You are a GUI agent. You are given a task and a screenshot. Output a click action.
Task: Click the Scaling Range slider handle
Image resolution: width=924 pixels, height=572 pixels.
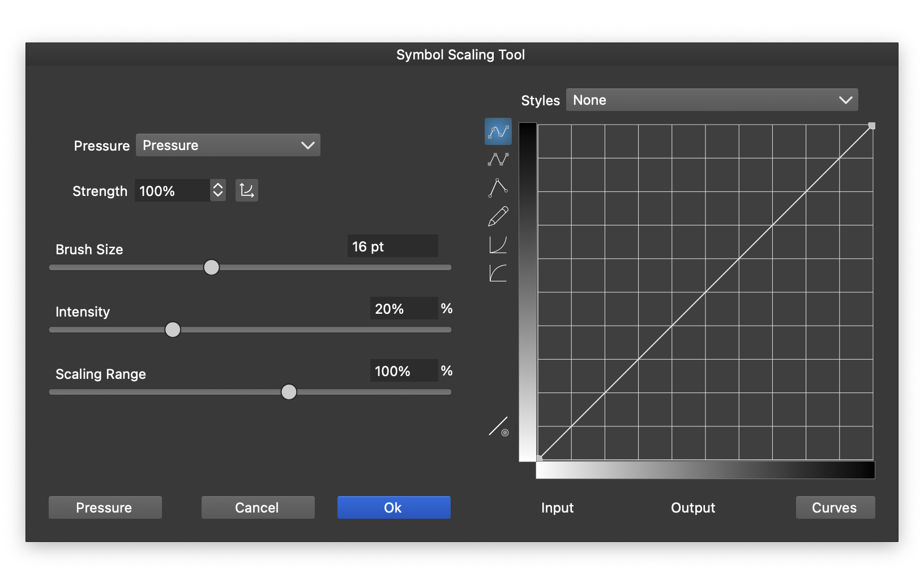coord(289,392)
